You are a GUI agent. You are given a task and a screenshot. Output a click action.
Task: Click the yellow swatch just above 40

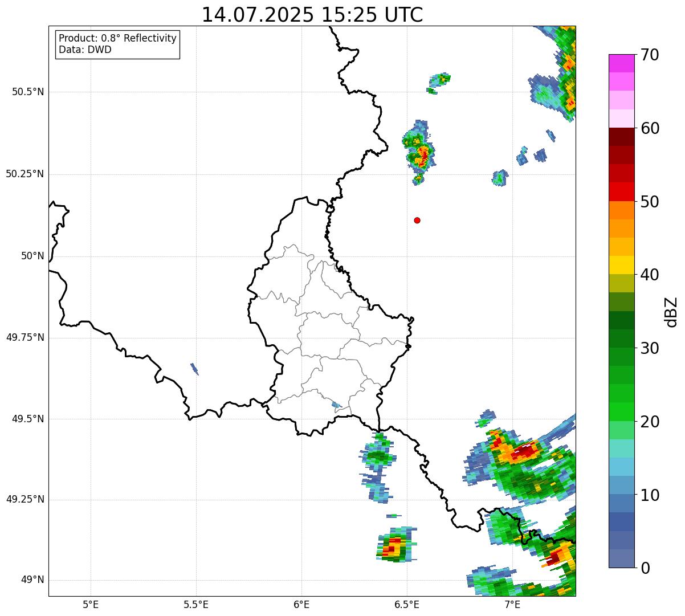coord(621,266)
